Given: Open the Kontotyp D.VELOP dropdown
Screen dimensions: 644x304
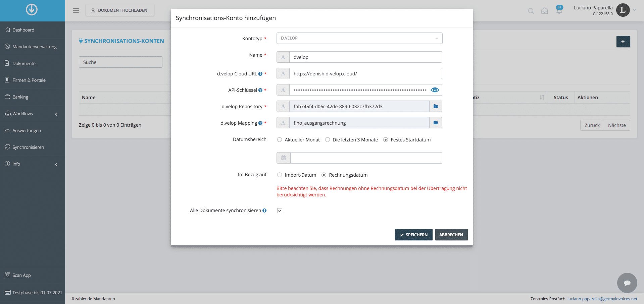Looking at the screenshot, I should [x=359, y=38].
